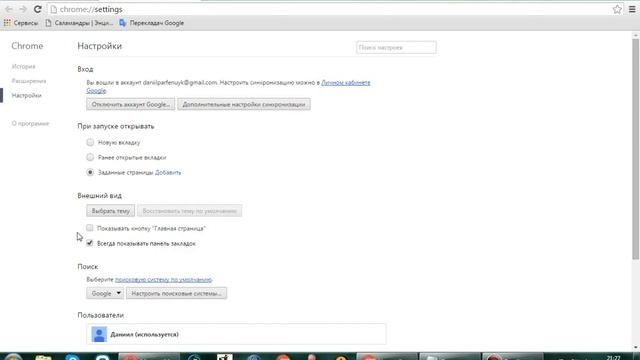
Task: Select Заданные страницы radio option
Action: click(x=90, y=172)
